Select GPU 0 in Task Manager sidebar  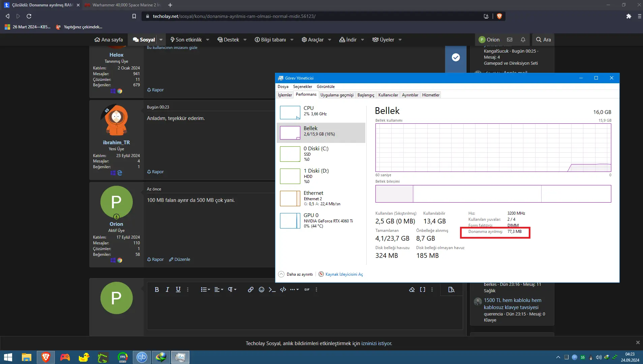[320, 220]
